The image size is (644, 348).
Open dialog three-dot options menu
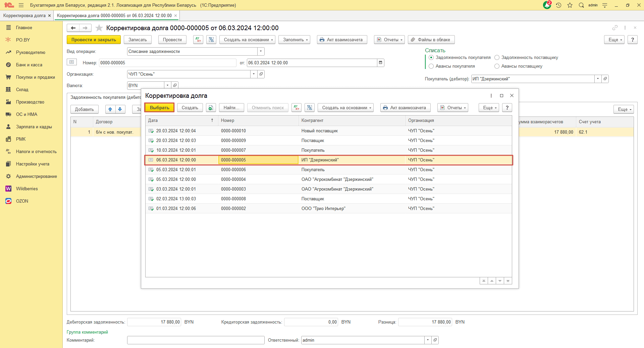coord(491,95)
